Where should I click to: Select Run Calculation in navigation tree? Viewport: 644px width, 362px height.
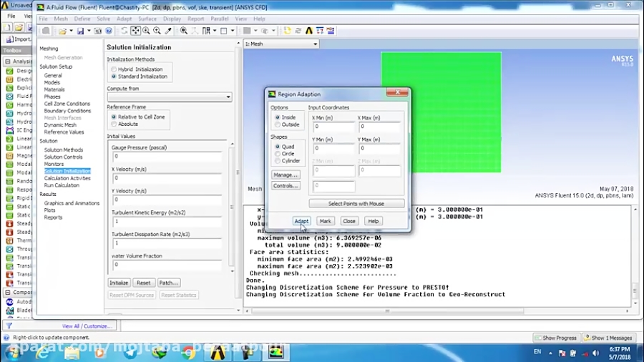(x=62, y=185)
